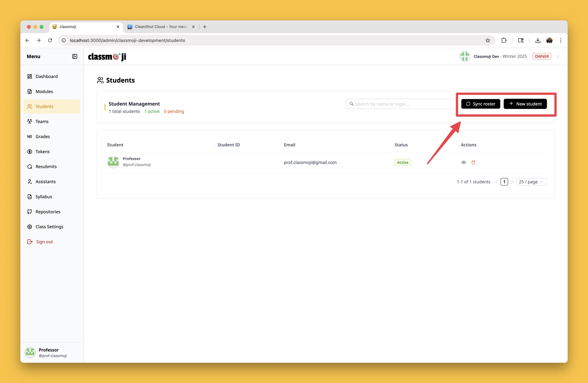The height and width of the screenshot is (383, 588).
Task: Open Repositories from sidebar
Action: tap(52, 212)
